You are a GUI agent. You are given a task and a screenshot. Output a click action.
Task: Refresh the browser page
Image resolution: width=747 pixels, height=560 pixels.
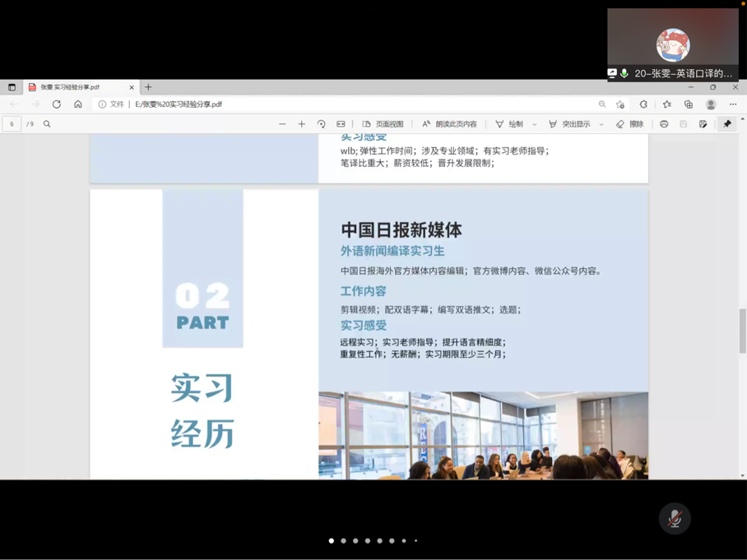[x=57, y=104]
